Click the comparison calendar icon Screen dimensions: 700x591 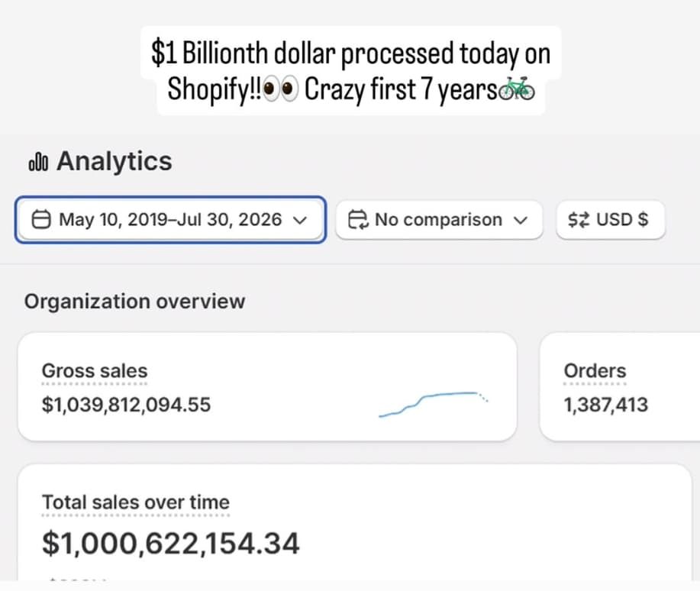358,219
